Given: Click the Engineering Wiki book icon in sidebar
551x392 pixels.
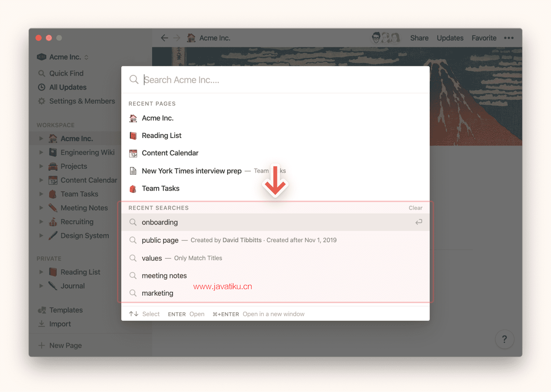Looking at the screenshot, I should [x=53, y=152].
